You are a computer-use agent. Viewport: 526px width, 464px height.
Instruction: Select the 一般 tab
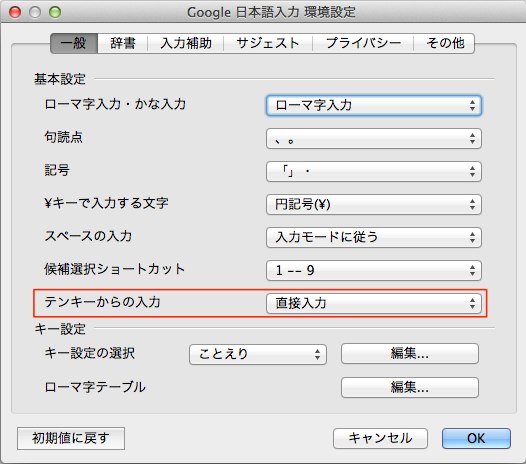(x=74, y=43)
